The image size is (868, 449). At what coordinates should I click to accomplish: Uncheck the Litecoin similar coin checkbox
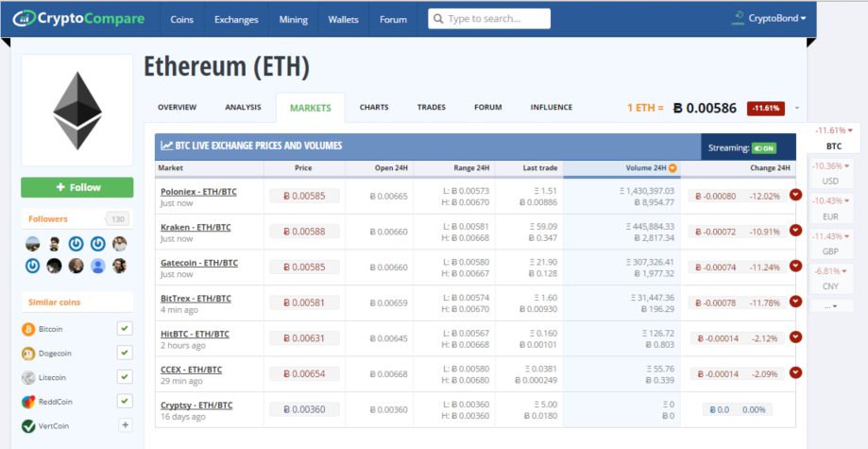(125, 377)
